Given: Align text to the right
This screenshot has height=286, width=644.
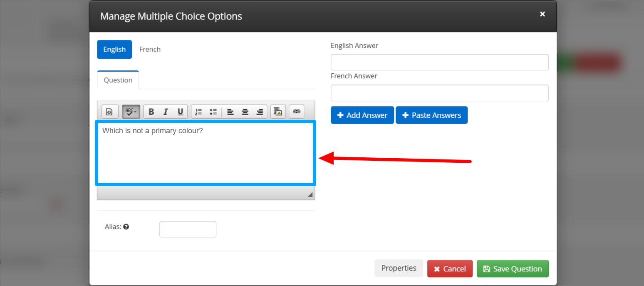Looking at the screenshot, I should [x=260, y=112].
